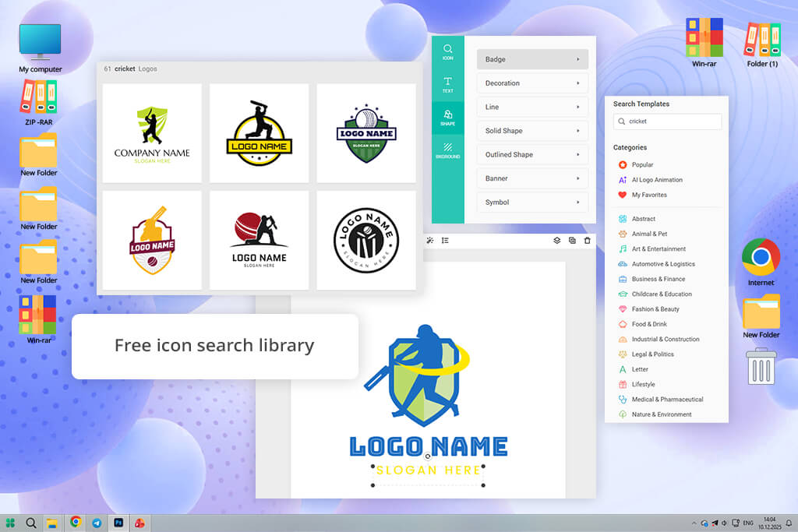Open Photoshop from the taskbar
Screen dimensions: 798x532
point(118,523)
